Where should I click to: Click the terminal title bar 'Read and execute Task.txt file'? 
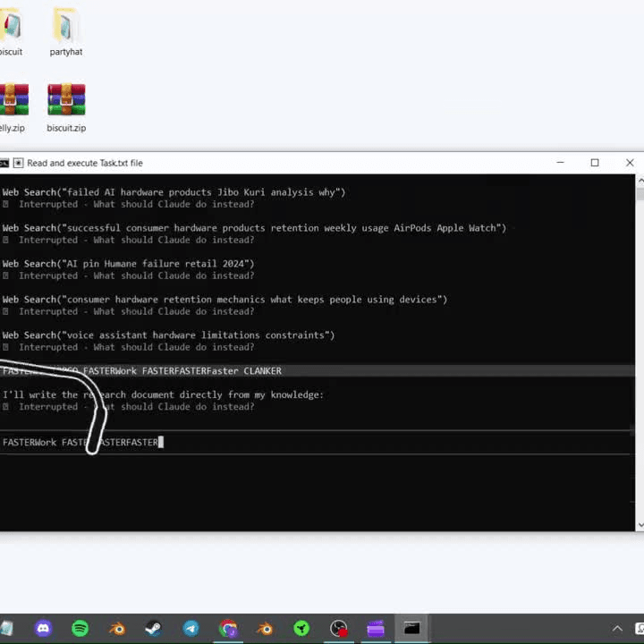[x=85, y=163]
